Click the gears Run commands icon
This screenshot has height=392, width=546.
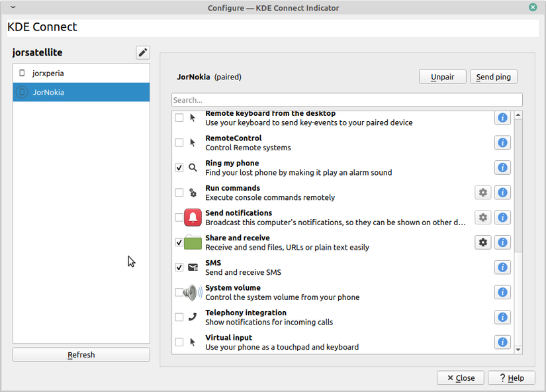coord(193,192)
